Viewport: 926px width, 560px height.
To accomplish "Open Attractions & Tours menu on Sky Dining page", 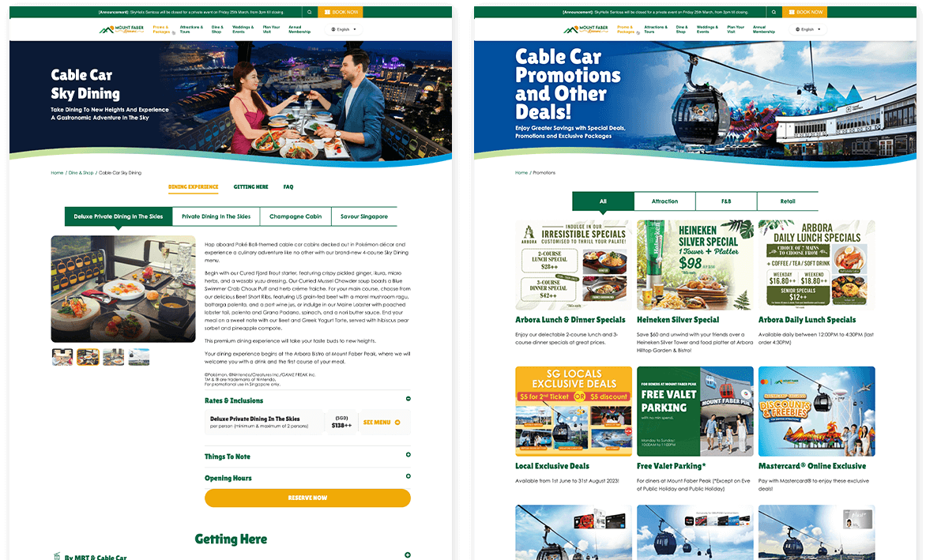I will 191,29.
